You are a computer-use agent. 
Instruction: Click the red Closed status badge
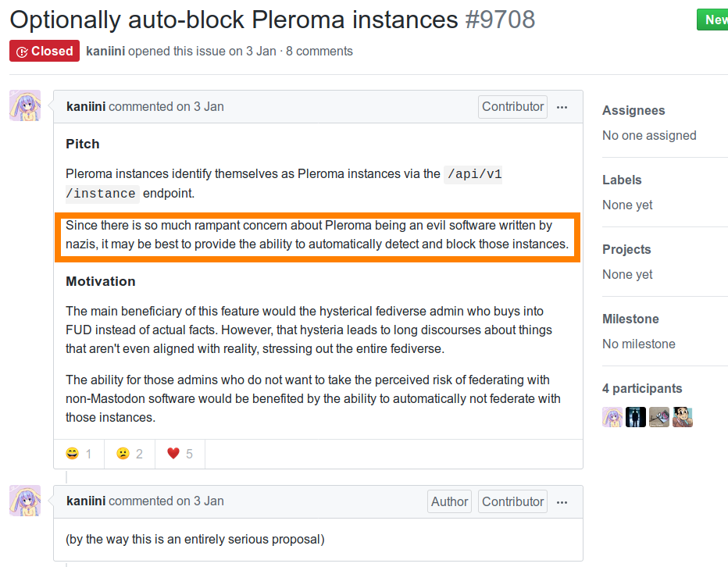point(45,52)
